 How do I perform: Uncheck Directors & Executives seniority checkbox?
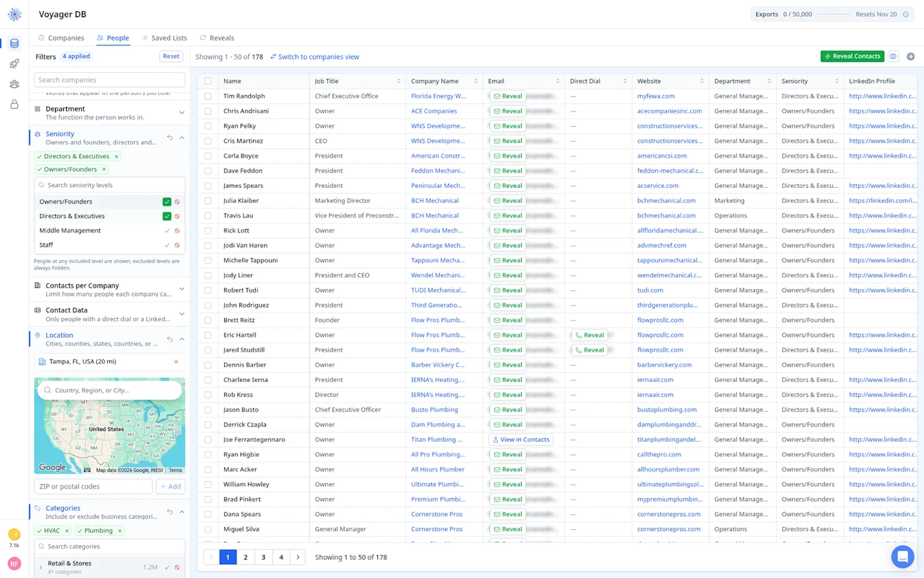(x=166, y=216)
